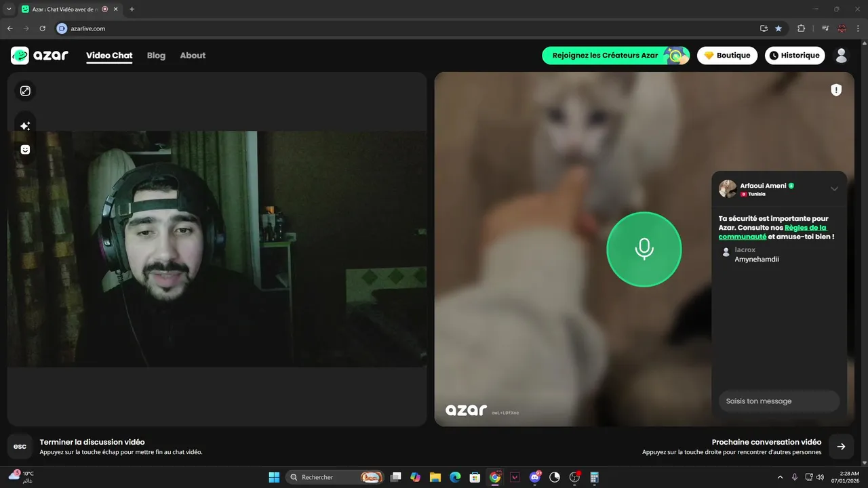
Task: Open the OBS taskbar icon with red dot
Action: (x=575, y=477)
